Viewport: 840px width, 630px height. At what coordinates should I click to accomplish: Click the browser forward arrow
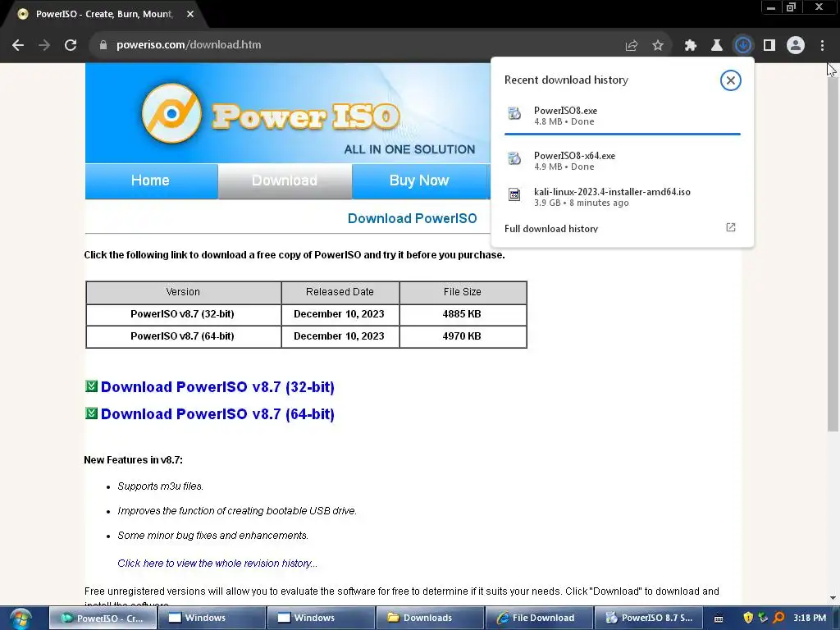pyautogui.click(x=44, y=45)
